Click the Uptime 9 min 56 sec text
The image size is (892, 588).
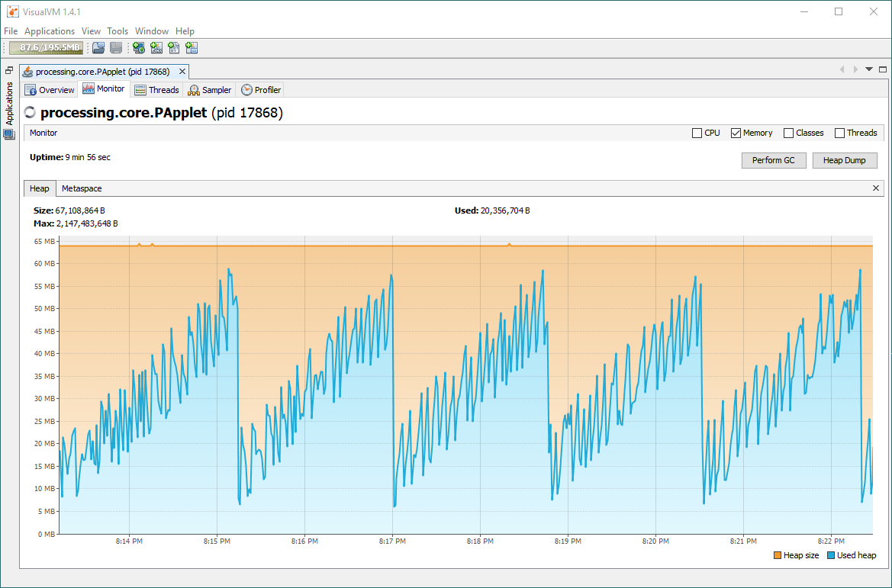click(70, 158)
